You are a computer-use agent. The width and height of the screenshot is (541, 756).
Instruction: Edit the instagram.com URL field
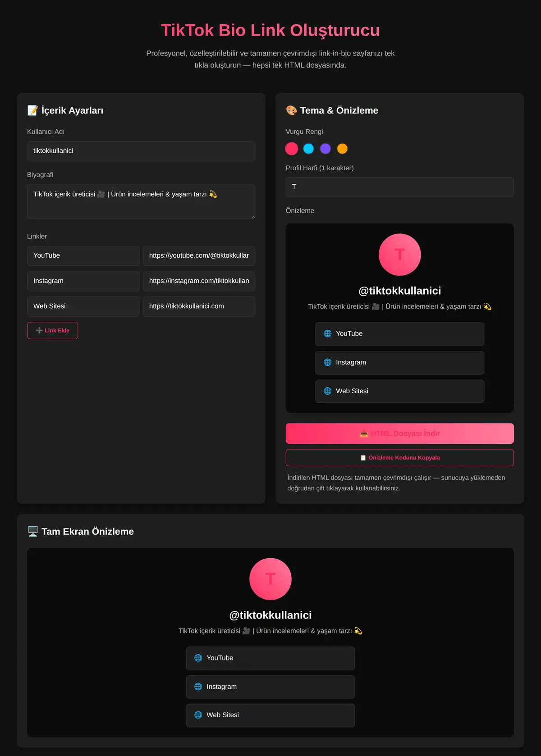[x=199, y=281]
